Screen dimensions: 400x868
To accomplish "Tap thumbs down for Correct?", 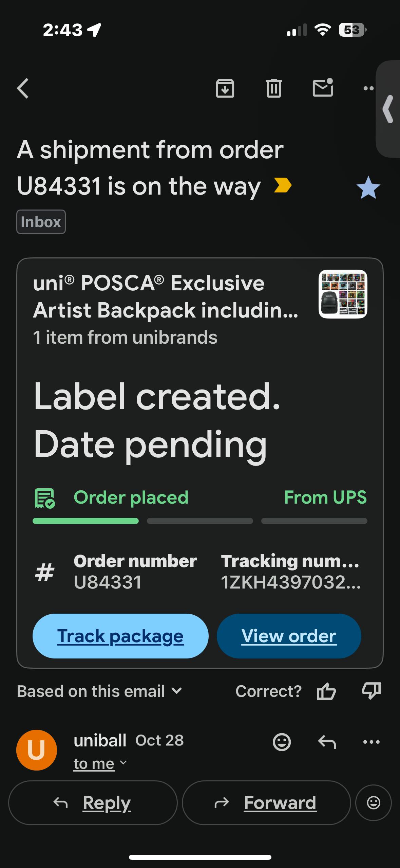I will click(371, 691).
